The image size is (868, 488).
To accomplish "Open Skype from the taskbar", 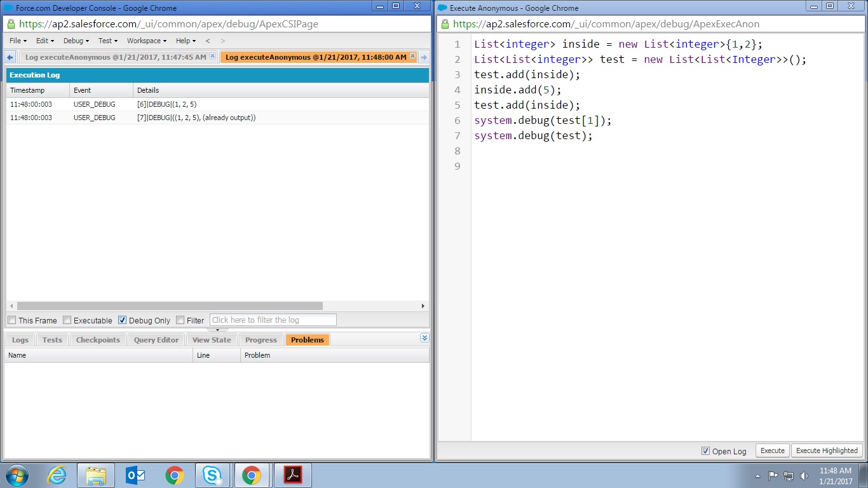I will [213, 475].
